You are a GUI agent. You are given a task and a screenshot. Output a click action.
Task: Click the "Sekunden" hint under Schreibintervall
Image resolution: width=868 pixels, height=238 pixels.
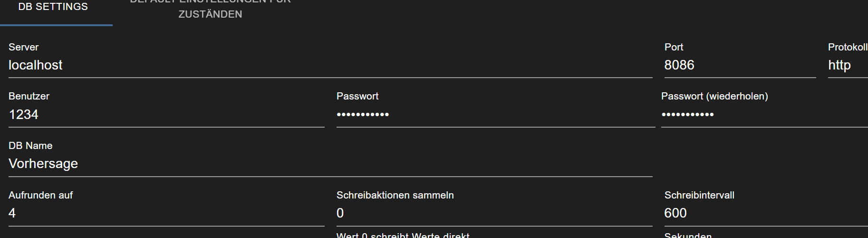688,235
